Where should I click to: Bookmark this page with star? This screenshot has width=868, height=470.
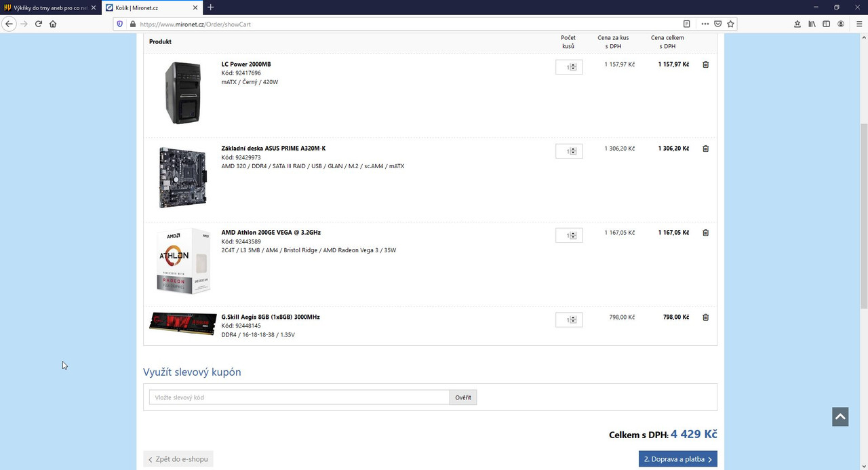730,24
